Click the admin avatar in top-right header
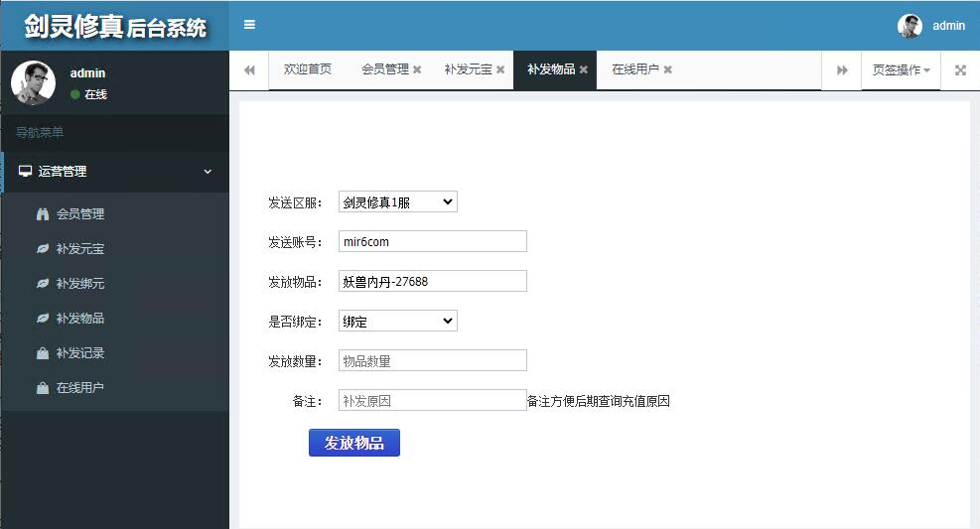Screen dimensions: 980x529 [x=910, y=26]
